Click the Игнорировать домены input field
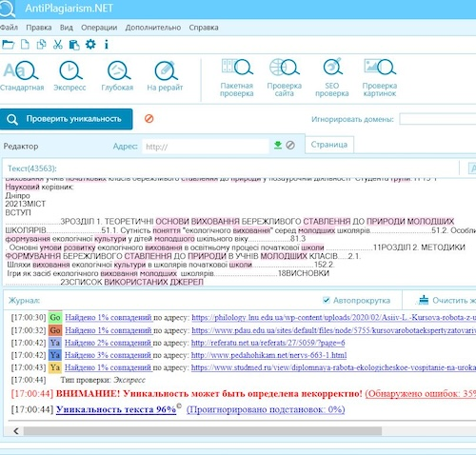476x455 pixels. coord(438,119)
